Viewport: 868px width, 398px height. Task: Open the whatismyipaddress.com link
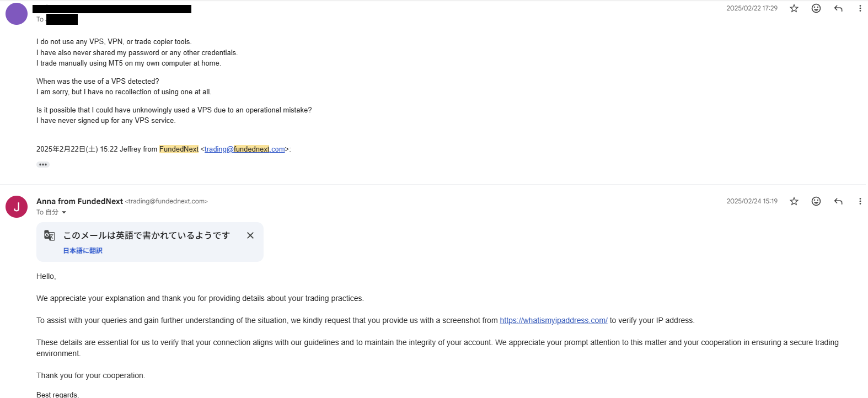[x=553, y=320]
